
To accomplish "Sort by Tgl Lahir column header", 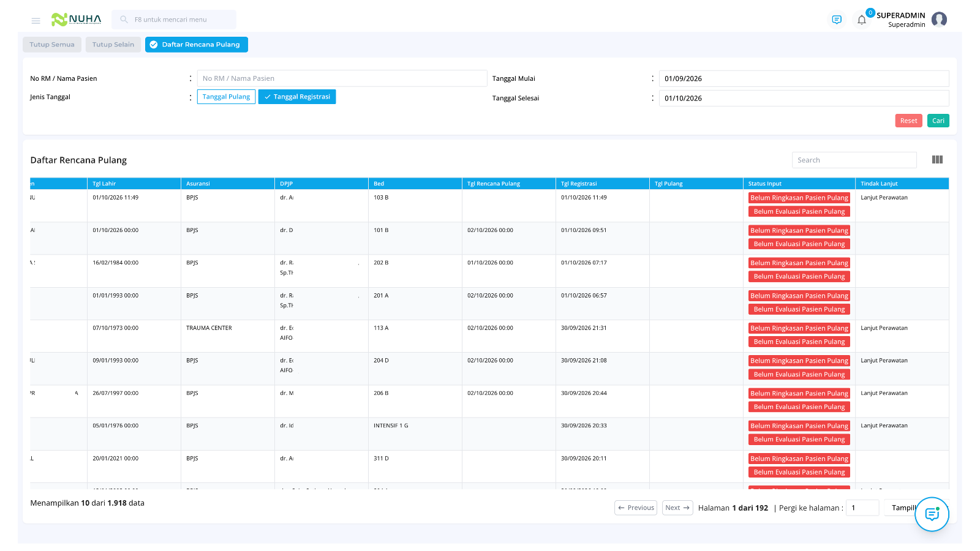I will coord(134,184).
